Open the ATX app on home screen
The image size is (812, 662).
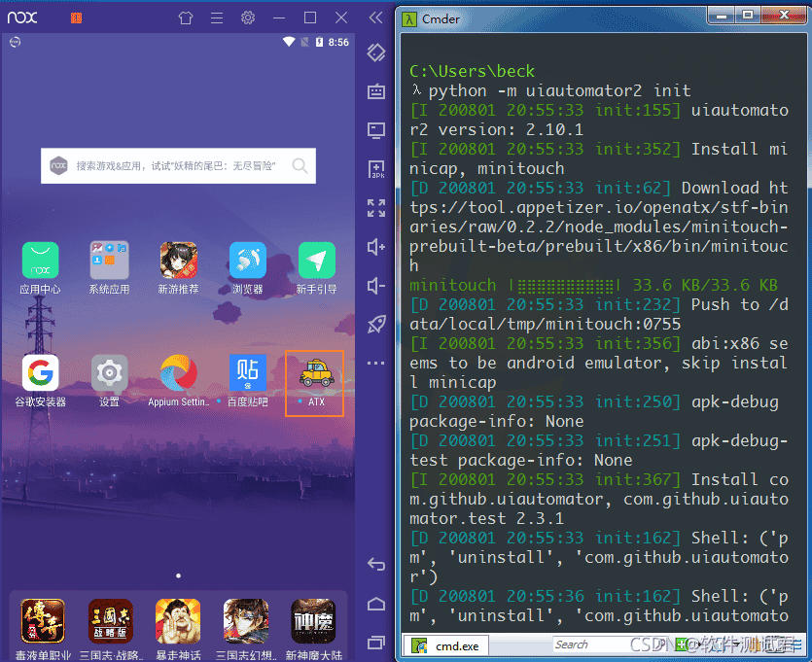coord(315,374)
